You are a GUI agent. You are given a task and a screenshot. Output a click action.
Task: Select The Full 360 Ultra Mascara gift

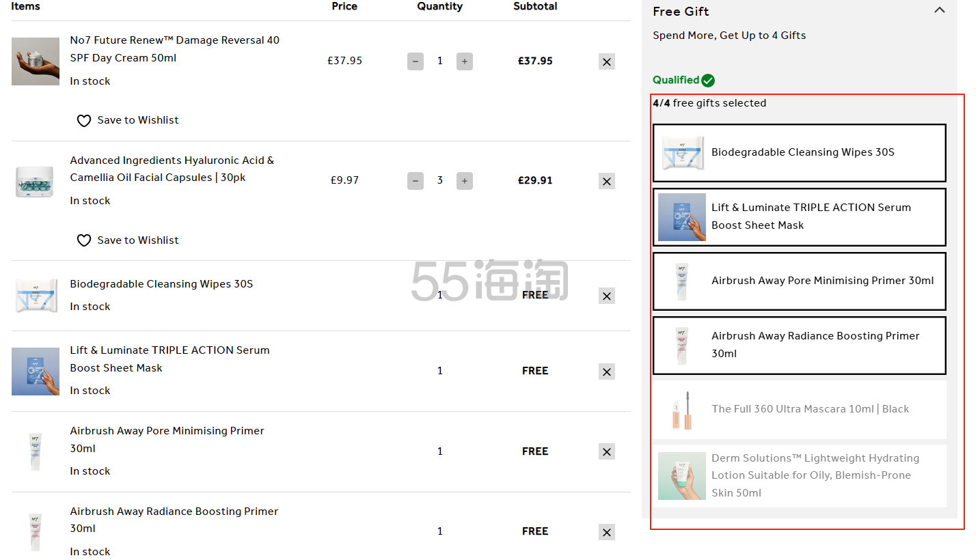(800, 410)
